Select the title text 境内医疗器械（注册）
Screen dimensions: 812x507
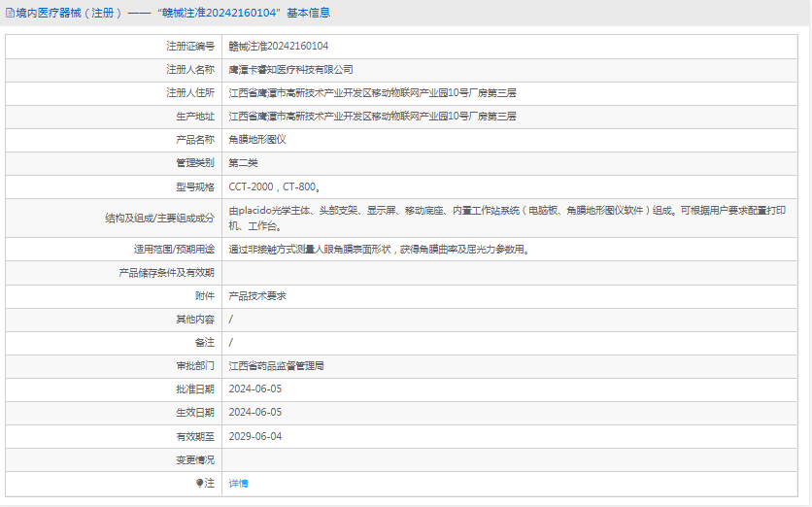pyautogui.click(x=69, y=13)
